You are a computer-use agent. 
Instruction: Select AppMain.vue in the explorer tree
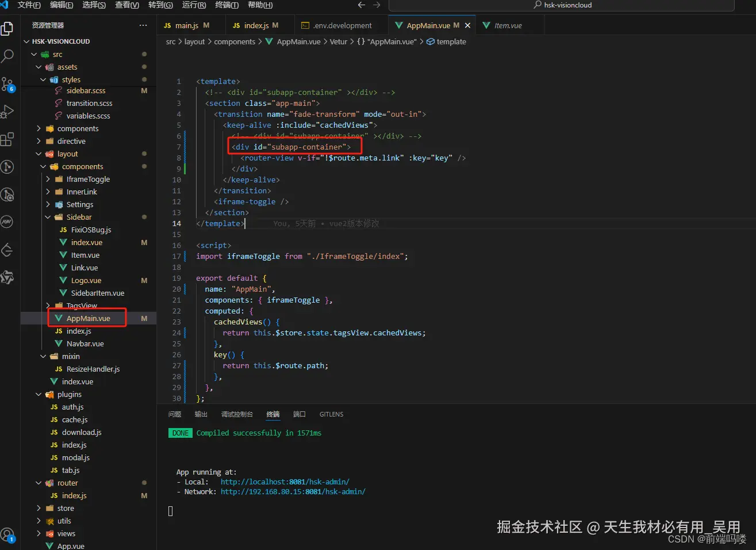click(89, 318)
